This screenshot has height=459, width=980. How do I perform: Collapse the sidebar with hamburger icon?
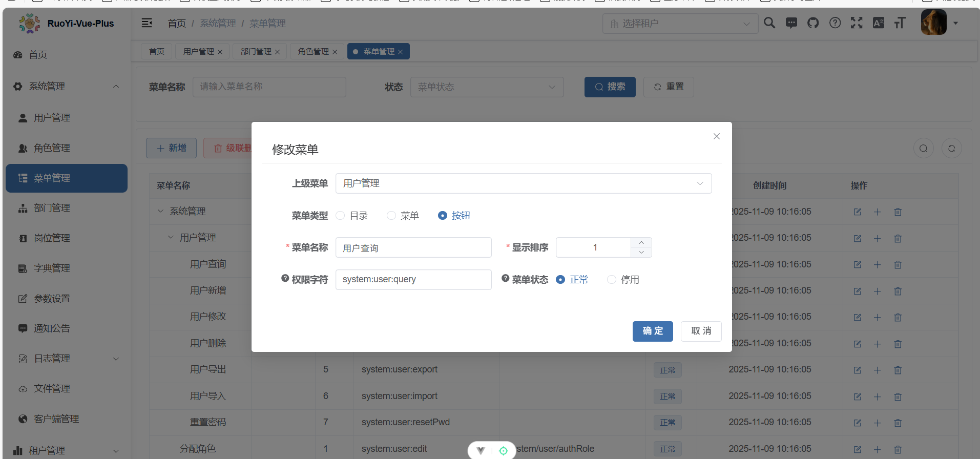[x=147, y=23]
